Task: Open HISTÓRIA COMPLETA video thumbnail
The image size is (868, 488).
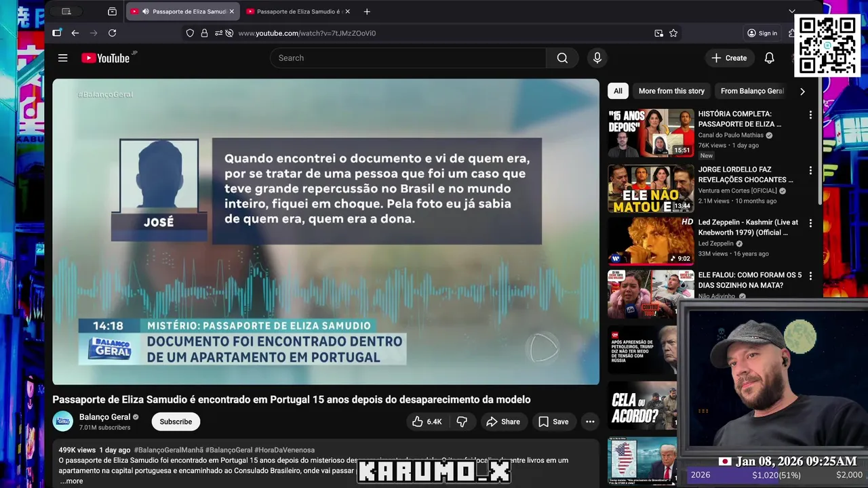Action: tap(651, 134)
